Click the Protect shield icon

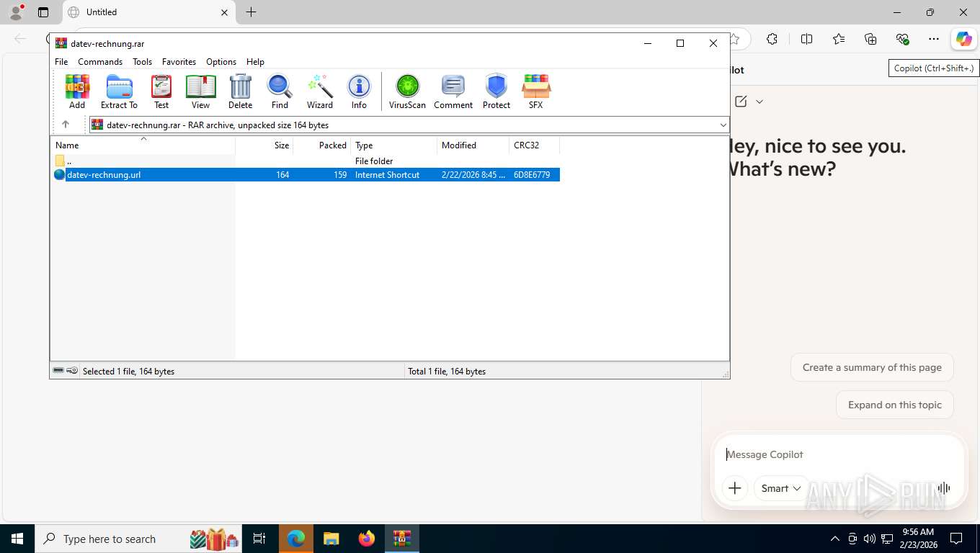(x=496, y=91)
